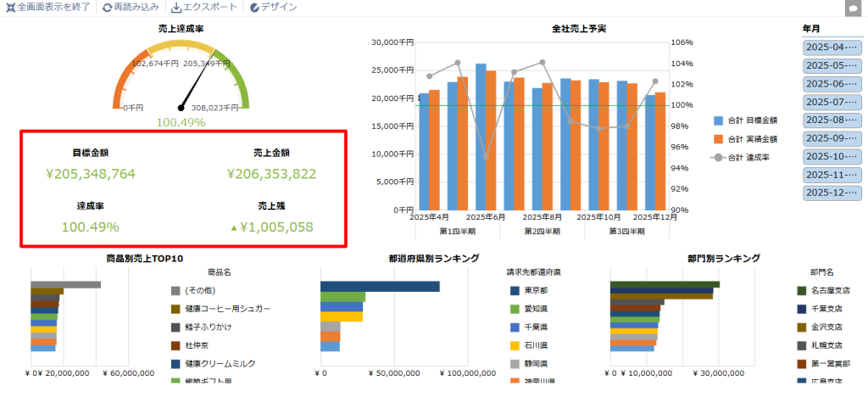
Task: Click the 部門名 legend header
Action: tap(821, 272)
